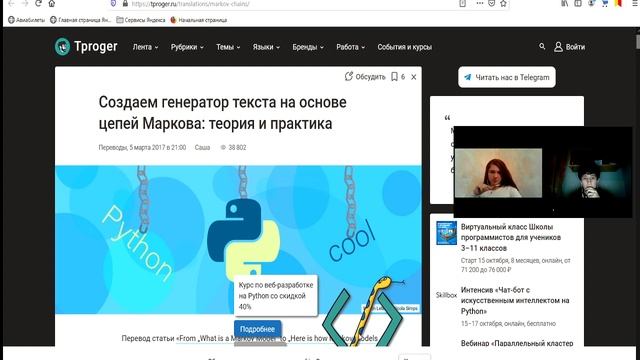Click the forward navigation arrow
This screenshot has height=360, width=640.
point(24,3)
